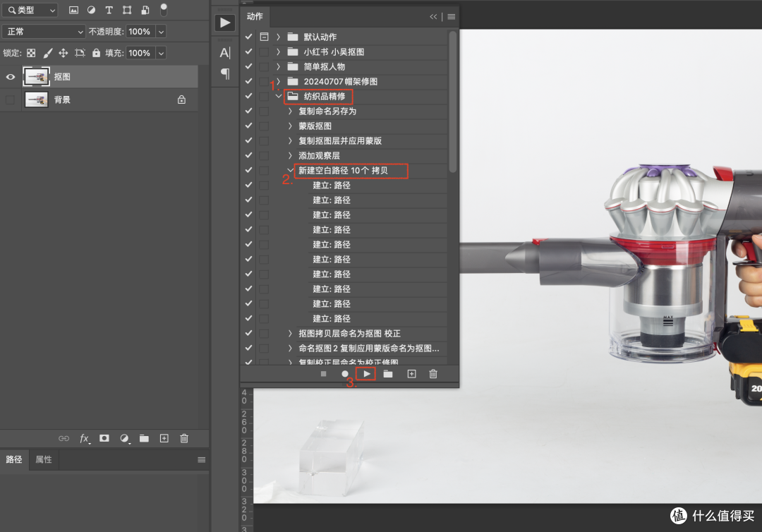This screenshot has height=532, width=762.
Task: Collapse the 纺织品精修 action set
Action: click(279, 96)
